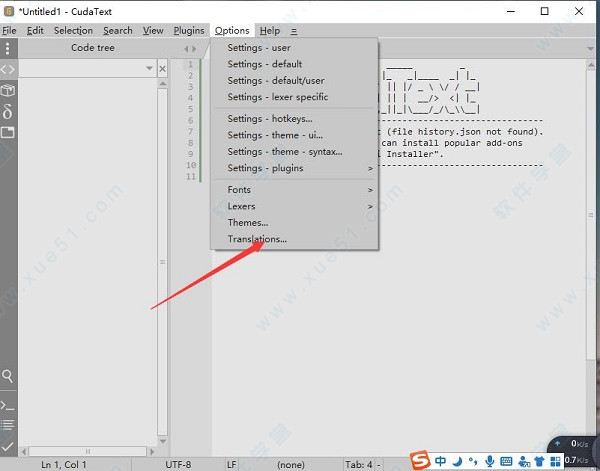600x471 pixels.
Task: Expand the Fonts submenu
Action: 295,190
